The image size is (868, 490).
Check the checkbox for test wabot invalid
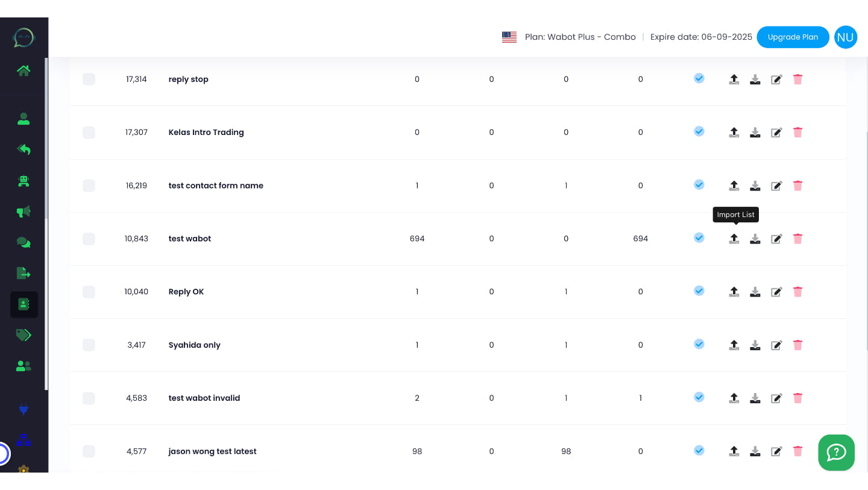click(x=89, y=398)
